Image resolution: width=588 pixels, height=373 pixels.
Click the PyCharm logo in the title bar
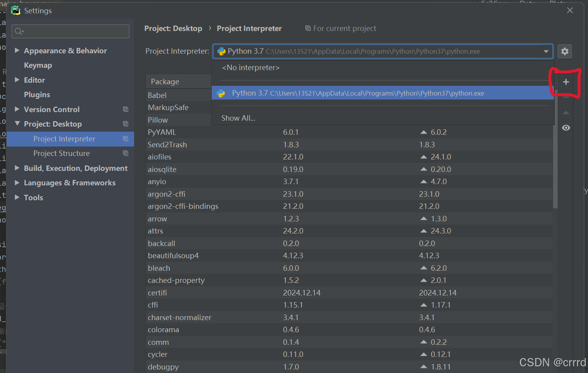[x=16, y=11]
